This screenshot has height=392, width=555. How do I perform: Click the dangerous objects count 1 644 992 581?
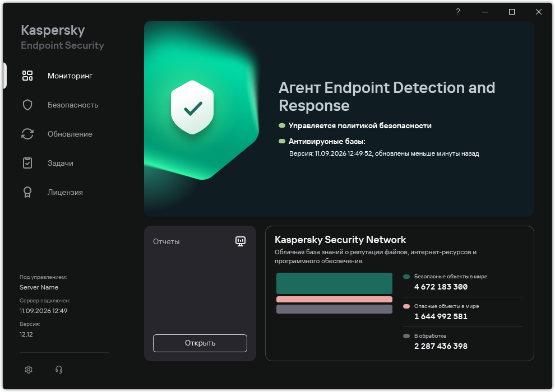point(441,317)
